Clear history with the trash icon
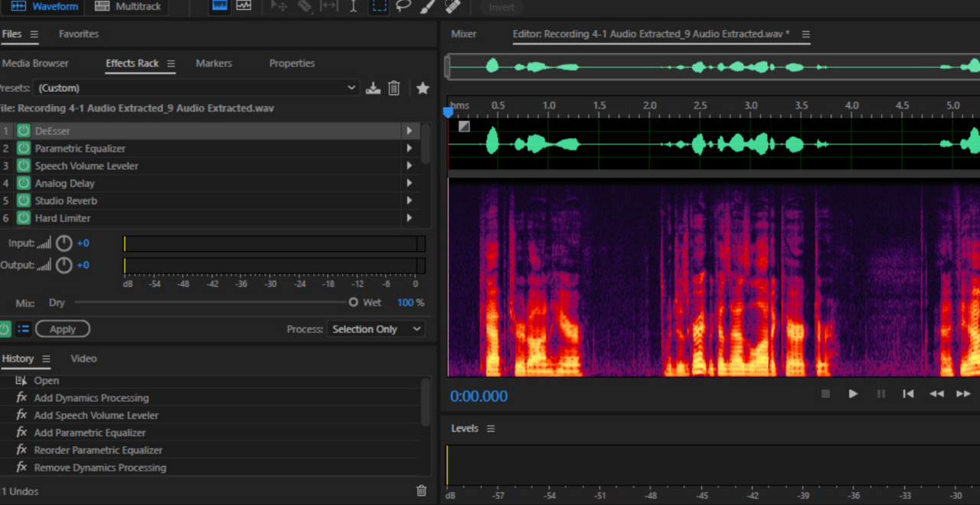 coord(421,491)
